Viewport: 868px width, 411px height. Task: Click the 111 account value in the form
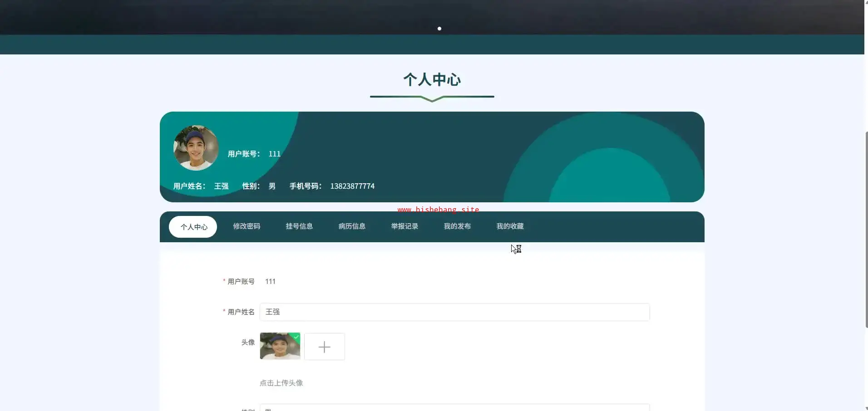(x=270, y=281)
